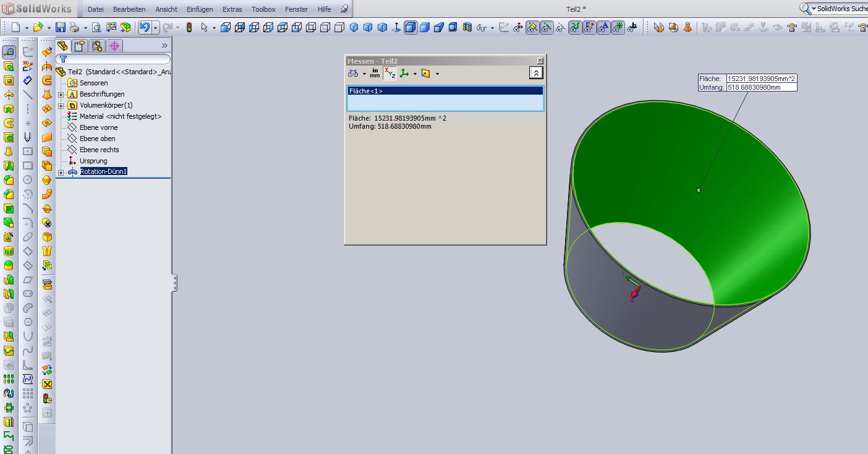Collapse the Messen dialog with chevron button
The height and width of the screenshot is (454, 868).
click(536, 73)
